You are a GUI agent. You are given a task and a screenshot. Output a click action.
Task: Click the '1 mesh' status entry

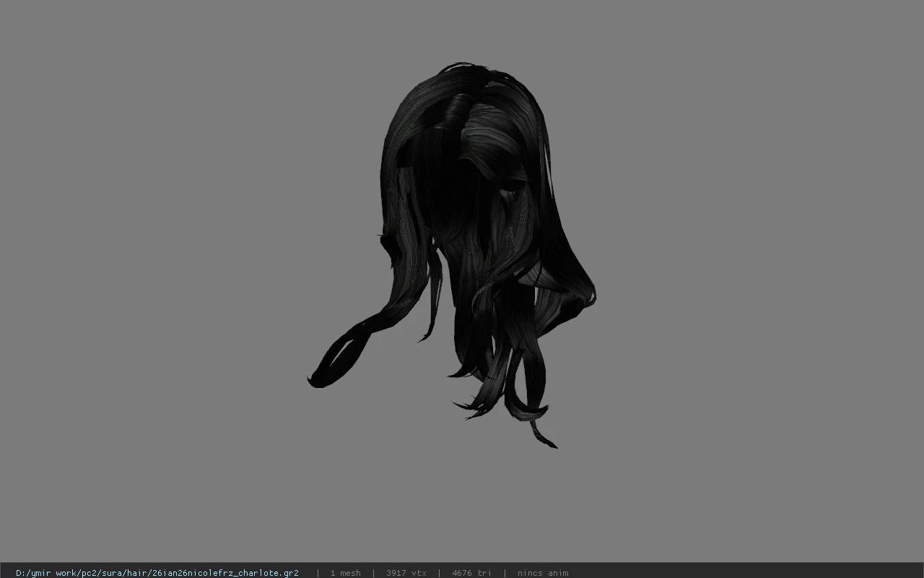pyautogui.click(x=345, y=573)
